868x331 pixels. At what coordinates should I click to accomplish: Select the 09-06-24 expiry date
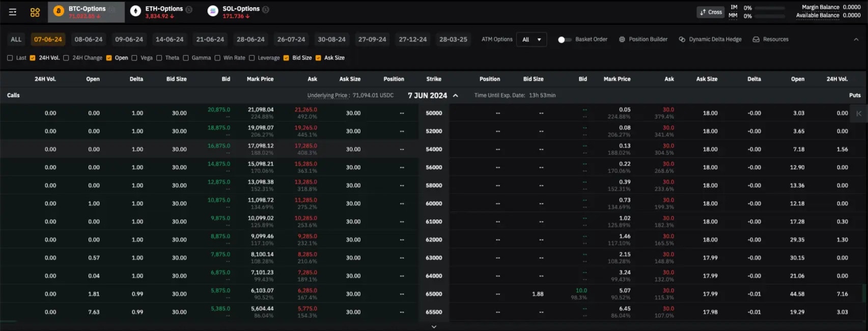coord(129,39)
